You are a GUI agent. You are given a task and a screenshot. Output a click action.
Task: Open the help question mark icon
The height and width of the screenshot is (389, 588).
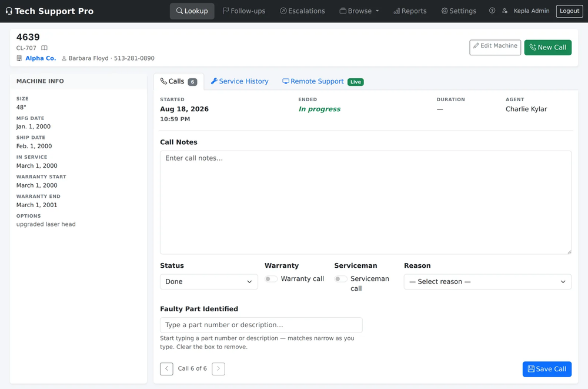[492, 11]
